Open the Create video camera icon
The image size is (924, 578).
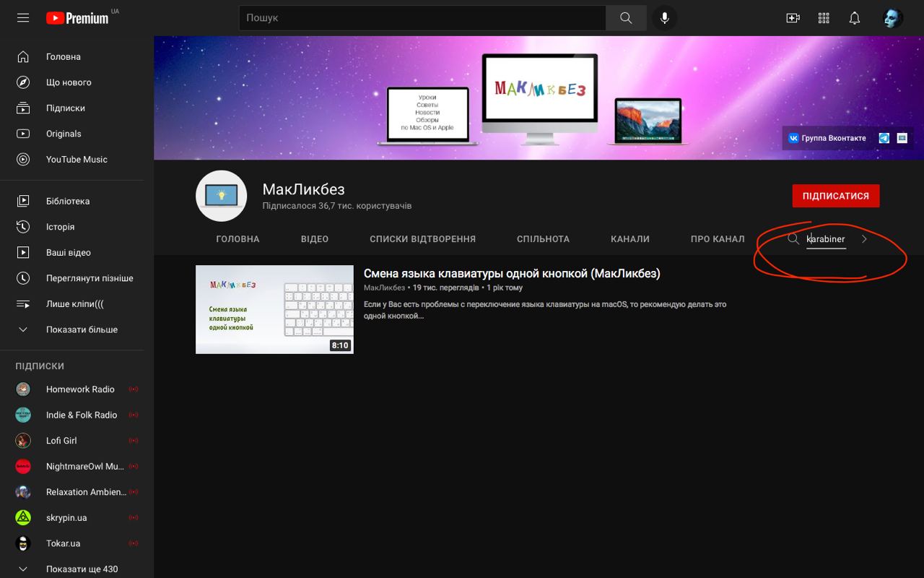pyautogui.click(x=793, y=18)
